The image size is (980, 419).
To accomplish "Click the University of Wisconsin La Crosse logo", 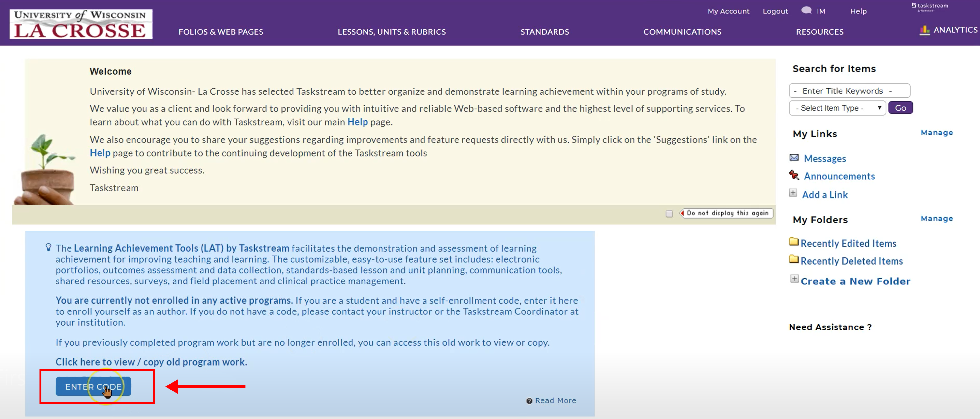I will click(81, 24).
